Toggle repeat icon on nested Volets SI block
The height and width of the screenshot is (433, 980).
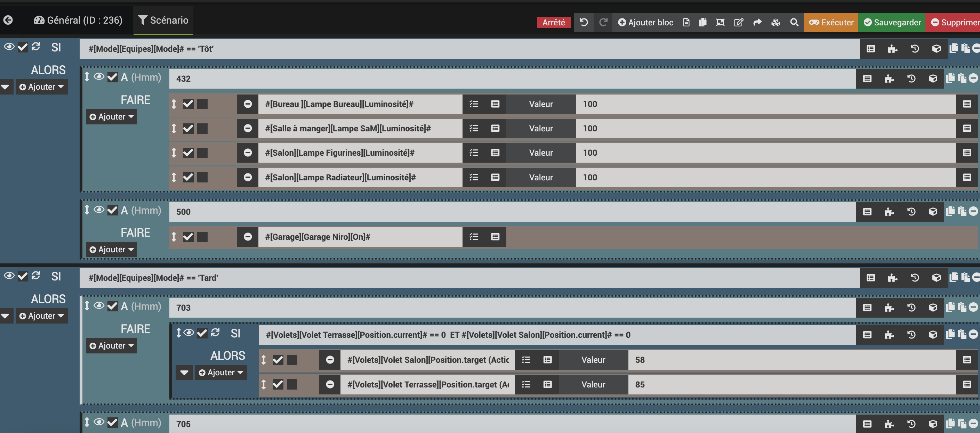[215, 333]
